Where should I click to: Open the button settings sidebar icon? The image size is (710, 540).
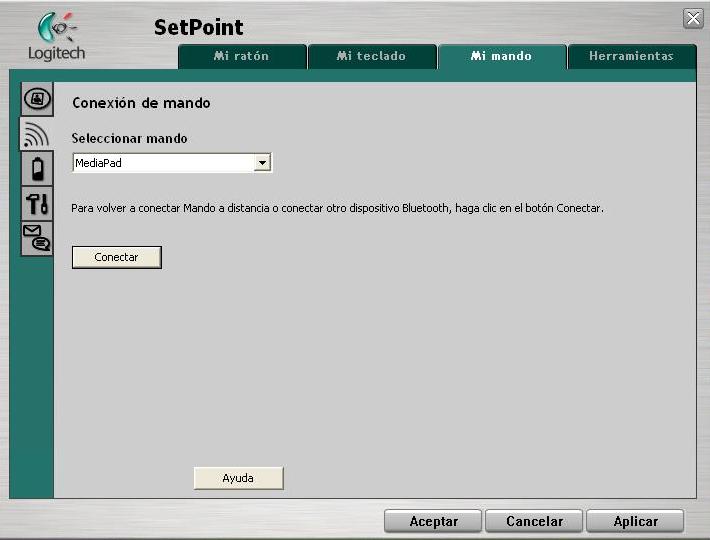coord(37,99)
